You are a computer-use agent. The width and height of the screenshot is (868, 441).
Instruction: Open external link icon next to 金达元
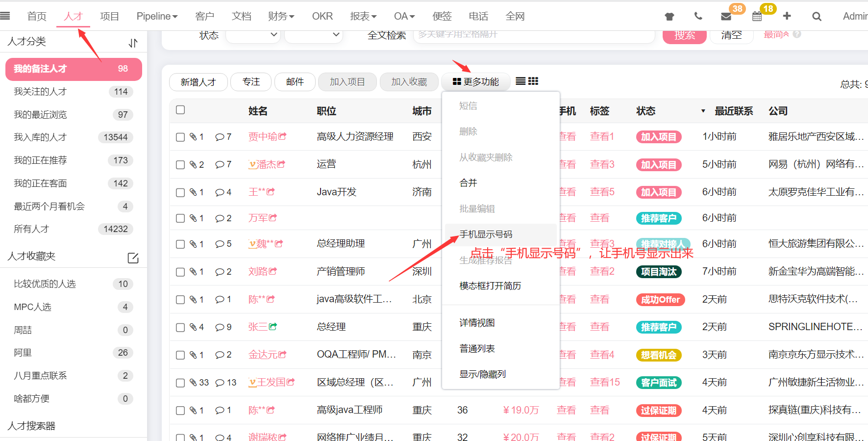[x=282, y=354]
